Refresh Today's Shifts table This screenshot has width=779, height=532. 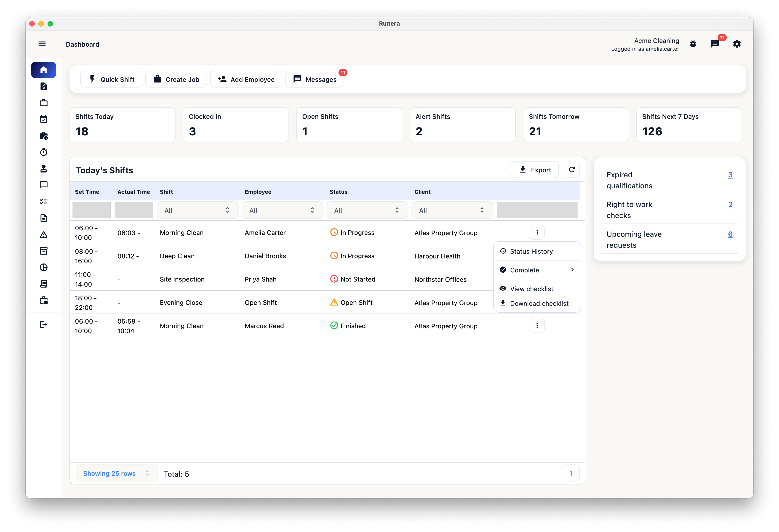coord(571,170)
